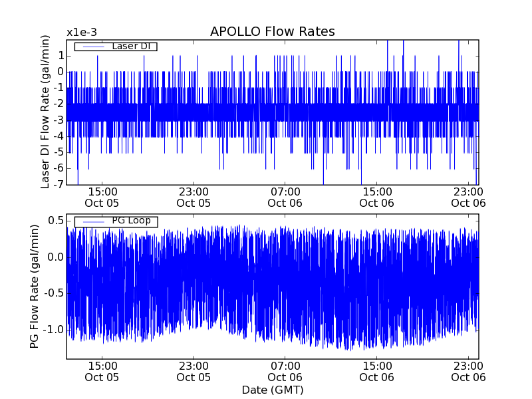Click the '-0.5' tick on PG axis

point(53,293)
